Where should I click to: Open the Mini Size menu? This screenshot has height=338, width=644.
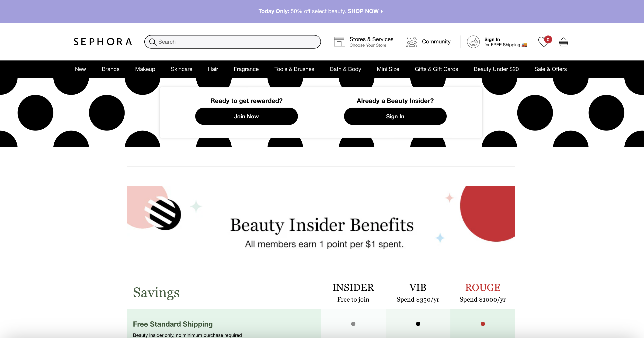click(x=388, y=69)
